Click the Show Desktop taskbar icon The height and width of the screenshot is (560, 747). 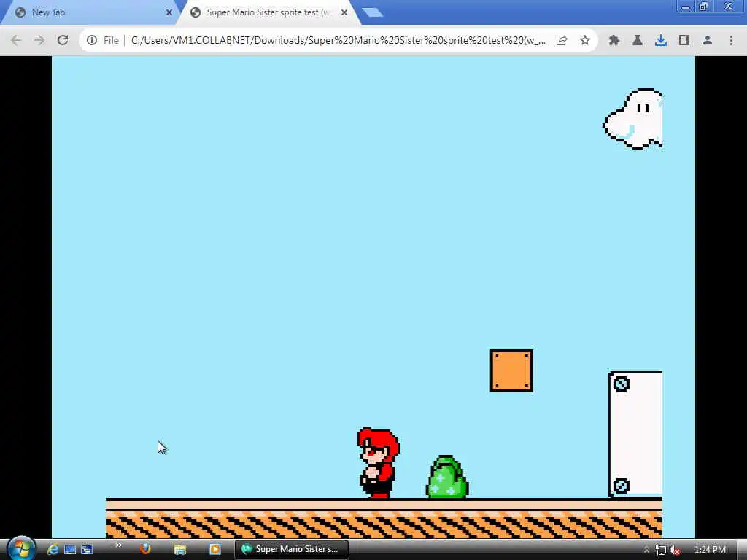click(x=70, y=549)
